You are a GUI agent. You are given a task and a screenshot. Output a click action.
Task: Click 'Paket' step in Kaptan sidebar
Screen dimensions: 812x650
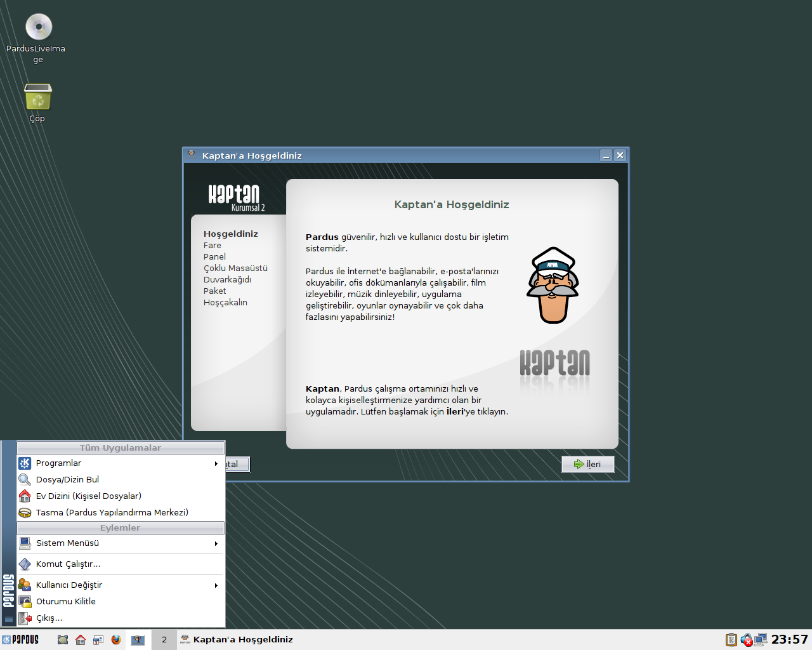coord(214,291)
